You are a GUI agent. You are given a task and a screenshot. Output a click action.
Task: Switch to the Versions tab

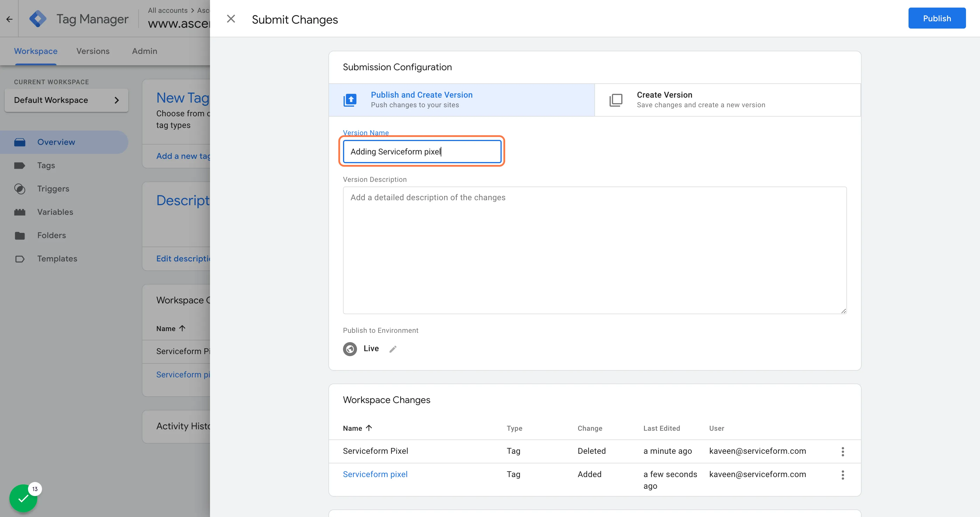[x=93, y=51]
